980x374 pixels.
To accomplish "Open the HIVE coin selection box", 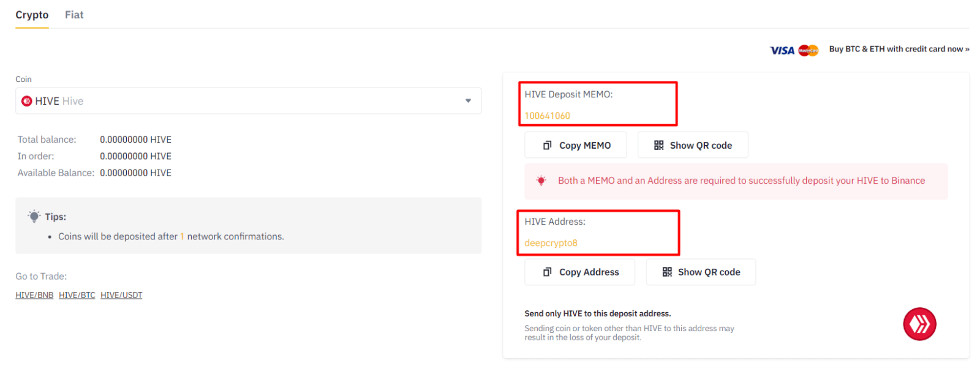I will (245, 101).
